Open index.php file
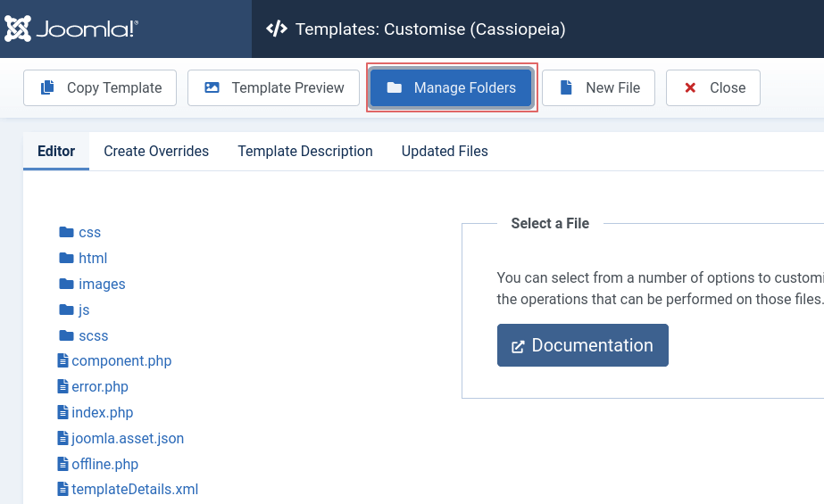 click(103, 412)
